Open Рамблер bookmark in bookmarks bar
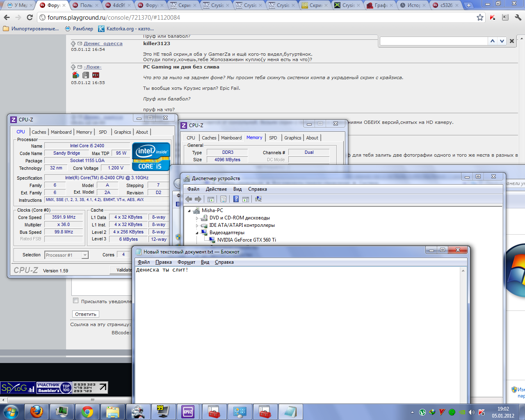Viewport: 525px width, 420px height. click(79, 29)
